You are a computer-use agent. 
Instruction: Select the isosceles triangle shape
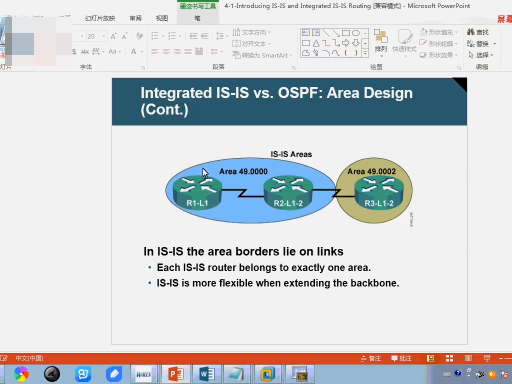[316, 43]
